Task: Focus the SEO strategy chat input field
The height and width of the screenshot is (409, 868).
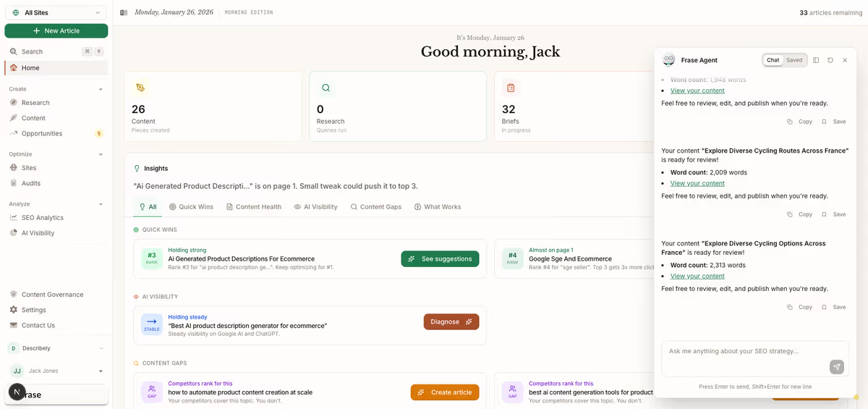Action: click(x=745, y=352)
